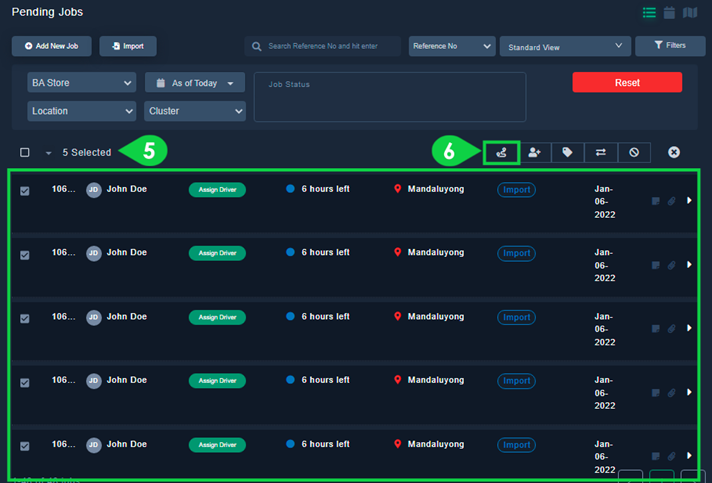Uncheck the first John Doe job checkbox
Screen dimensions: 712x483
(x=25, y=191)
